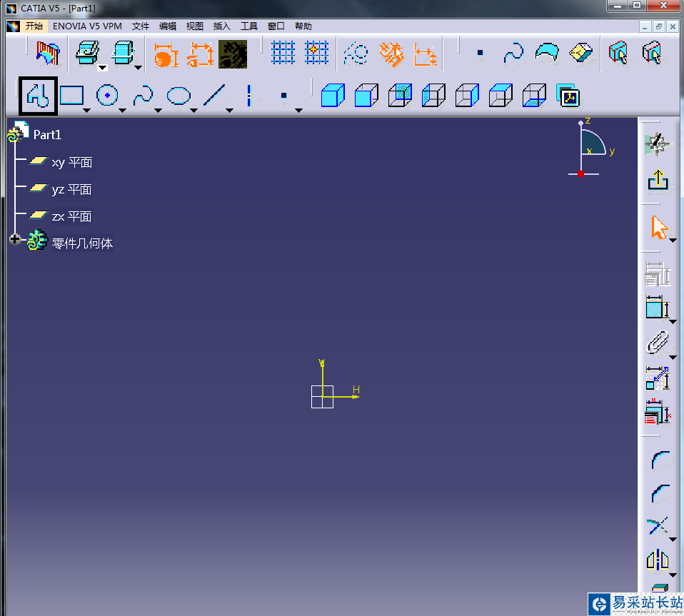Select the Profile sketch tool
Screen dimensions: 684x616
[x=38, y=96]
